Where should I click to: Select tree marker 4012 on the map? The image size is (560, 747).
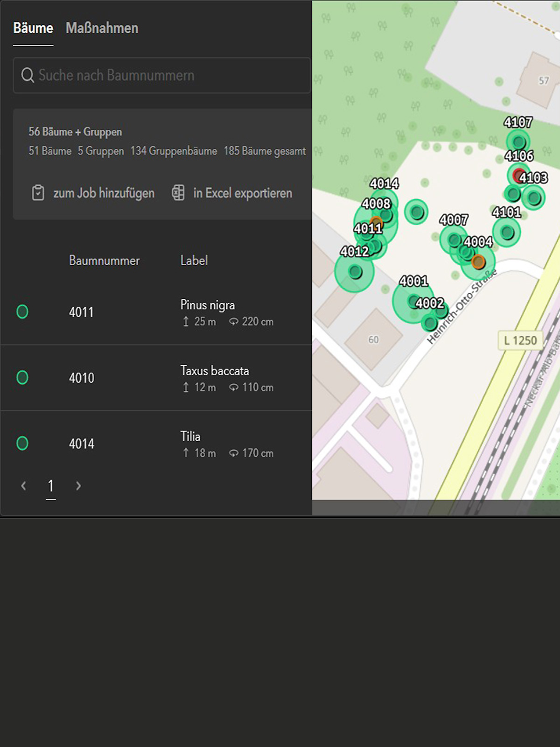[x=355, y=272]
